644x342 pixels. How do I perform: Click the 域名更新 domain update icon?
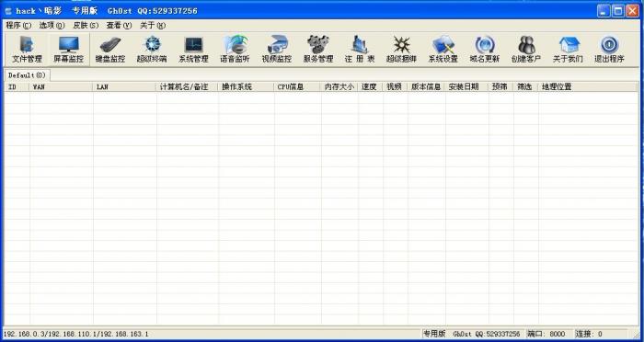[485, 50]
